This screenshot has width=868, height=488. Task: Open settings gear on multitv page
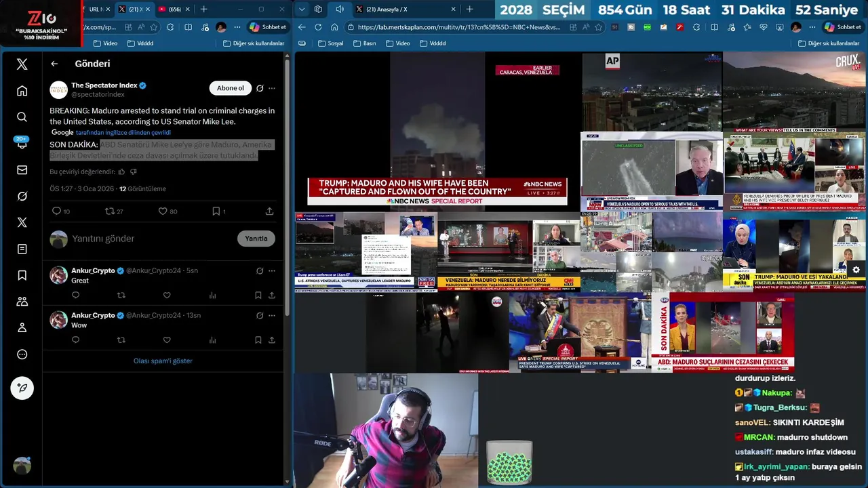tap(856, 270)
